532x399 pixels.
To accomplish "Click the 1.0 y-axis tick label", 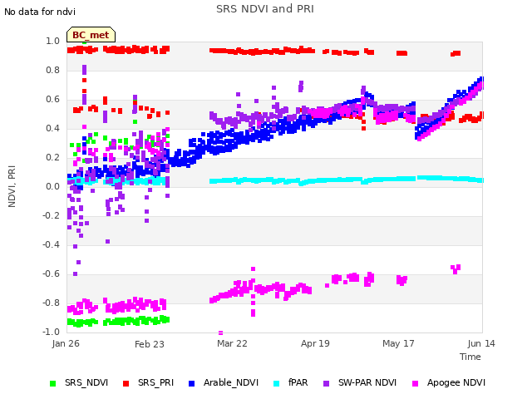I will (x=53, y=41).
